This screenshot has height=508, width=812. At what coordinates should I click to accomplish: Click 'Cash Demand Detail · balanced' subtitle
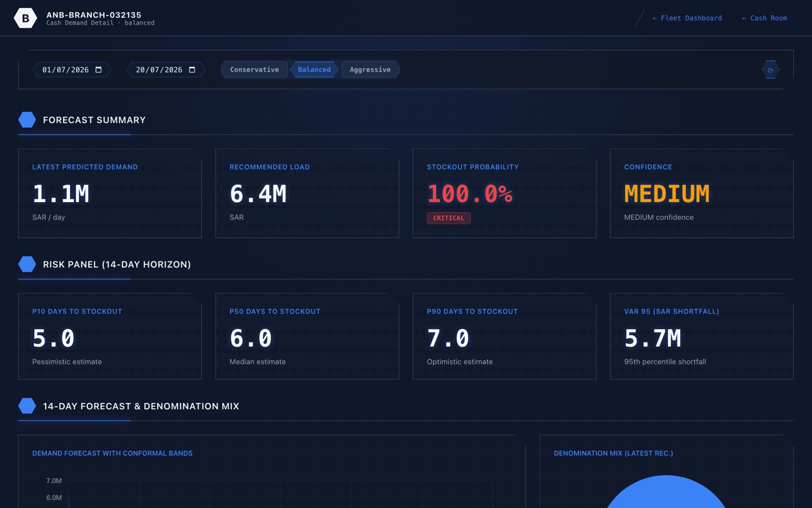click(x=100, y=23)
